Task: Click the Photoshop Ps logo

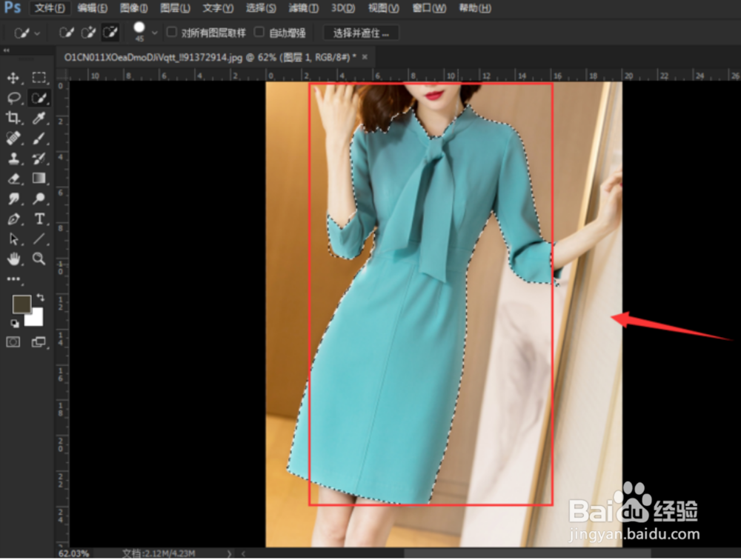Action: tap(13, 7)
